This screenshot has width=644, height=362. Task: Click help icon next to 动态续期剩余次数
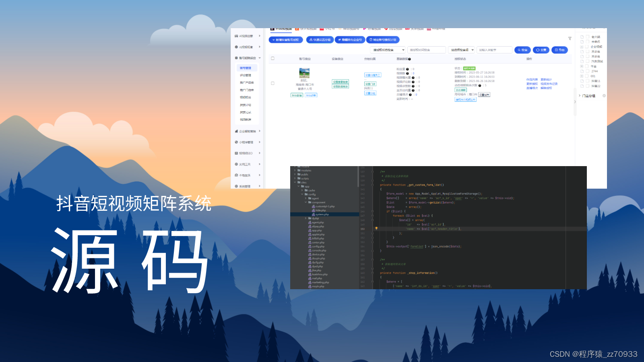pos(479,85)
